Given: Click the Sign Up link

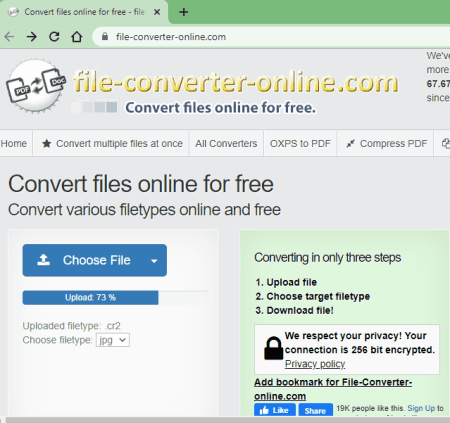Looking at the screenshot, I should (x=421, y=408).
